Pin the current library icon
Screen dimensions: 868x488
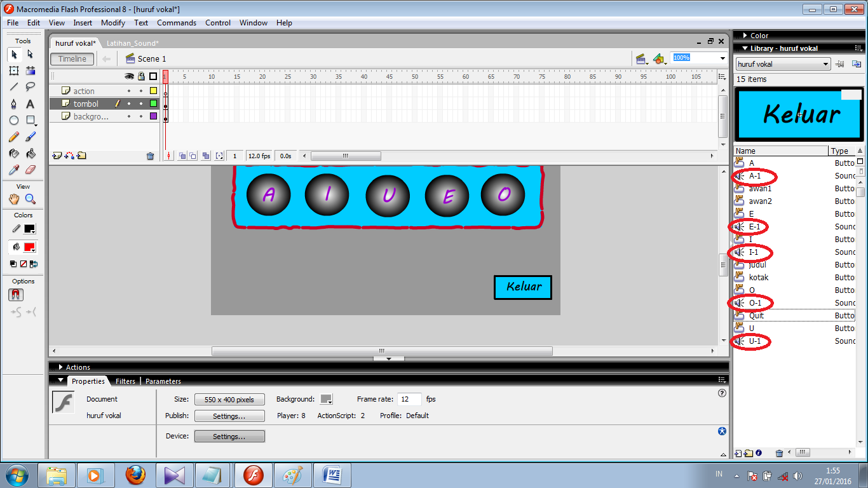click(x=839, y=64)
